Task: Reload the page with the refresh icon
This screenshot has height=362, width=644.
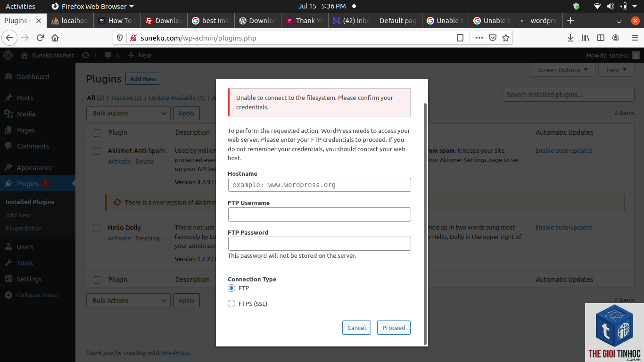Action: (x=41, y=38)
